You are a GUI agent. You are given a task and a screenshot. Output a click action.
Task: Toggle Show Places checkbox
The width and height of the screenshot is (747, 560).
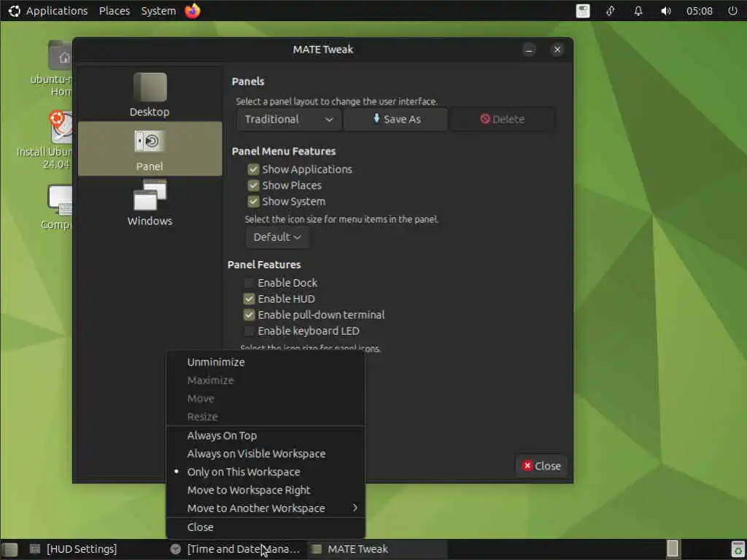pos(253,185)
